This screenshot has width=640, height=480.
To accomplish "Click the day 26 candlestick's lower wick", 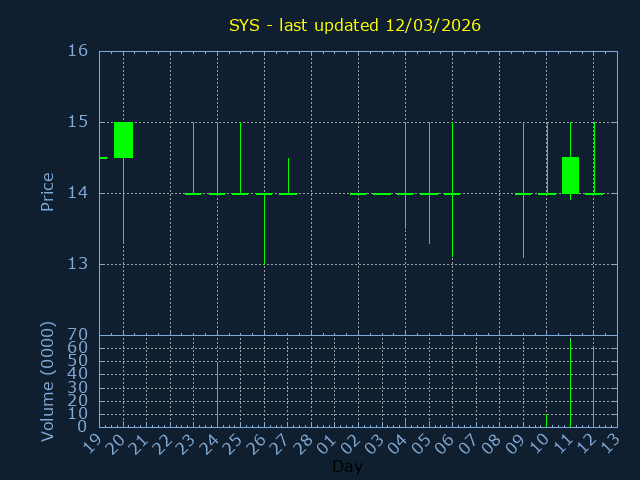I will click(x=264, y=230).
